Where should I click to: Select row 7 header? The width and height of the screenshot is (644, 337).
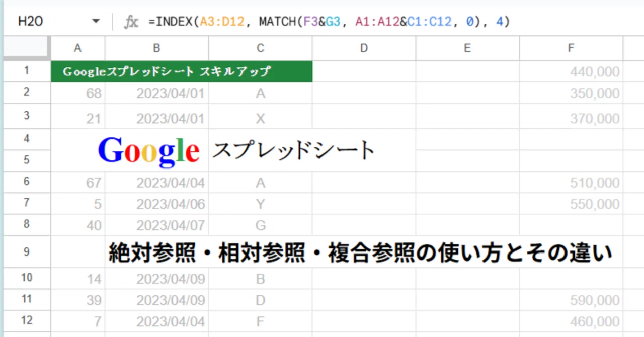27,204
